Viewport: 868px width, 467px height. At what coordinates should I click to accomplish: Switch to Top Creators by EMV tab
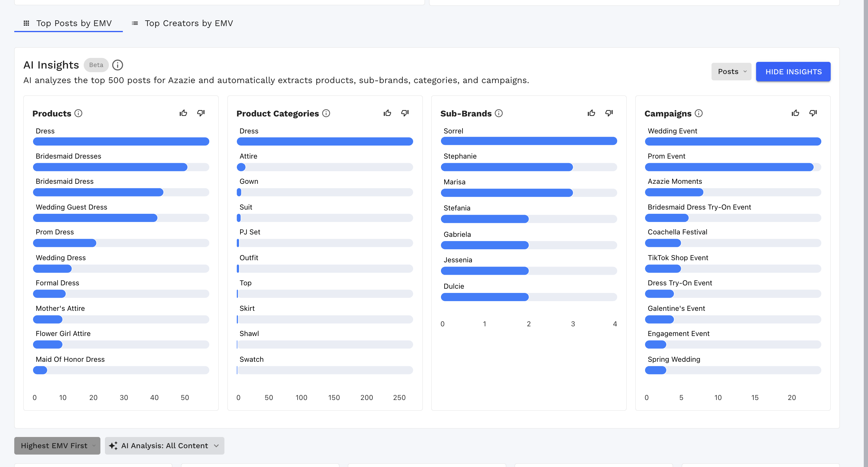(182, 23)
